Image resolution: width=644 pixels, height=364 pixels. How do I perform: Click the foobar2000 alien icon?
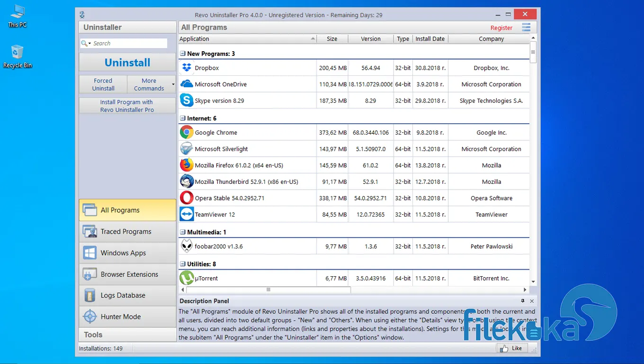point(187,246)
